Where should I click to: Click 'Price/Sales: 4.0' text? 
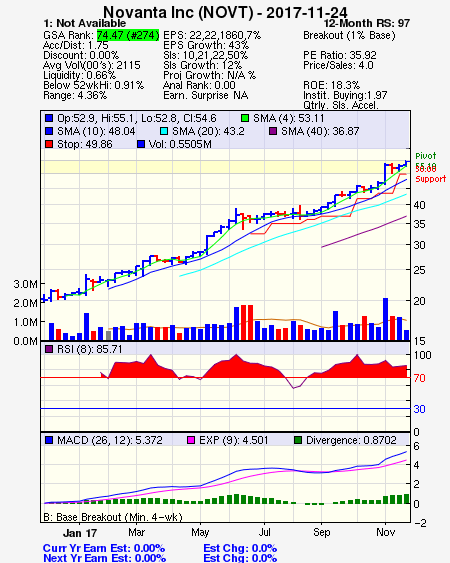tap(338, 65)
